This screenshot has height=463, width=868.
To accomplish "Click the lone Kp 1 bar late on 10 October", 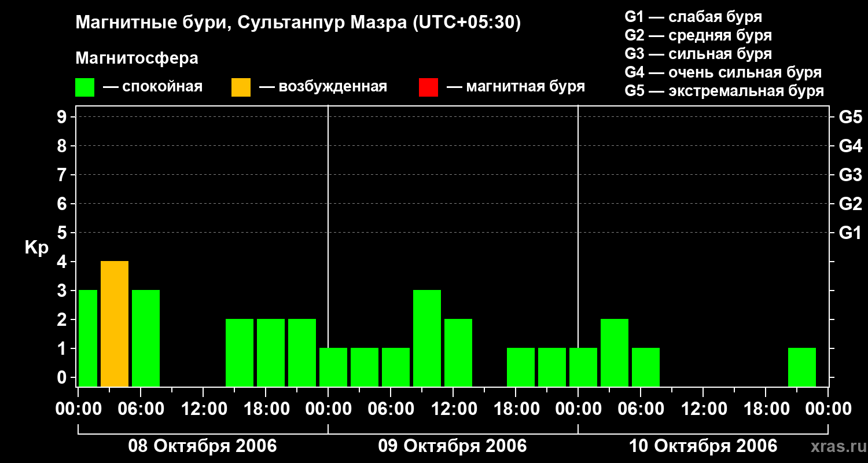I will tap(802, 368).
